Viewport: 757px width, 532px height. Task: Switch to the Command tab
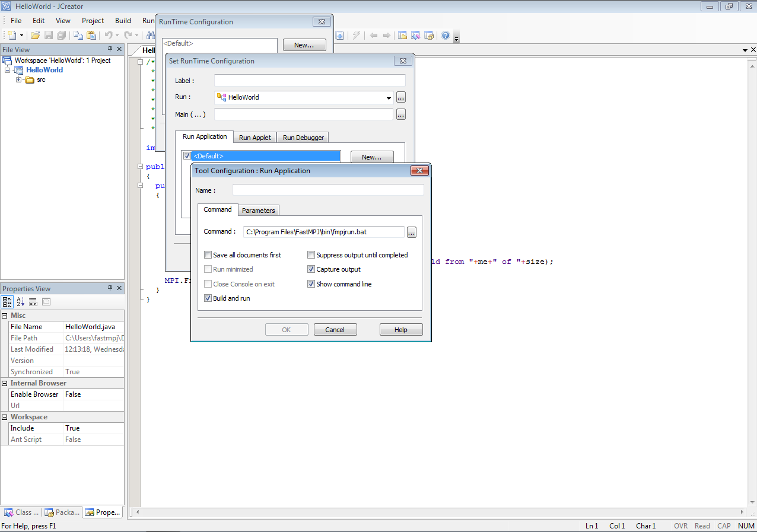click(x=218, y=209)
